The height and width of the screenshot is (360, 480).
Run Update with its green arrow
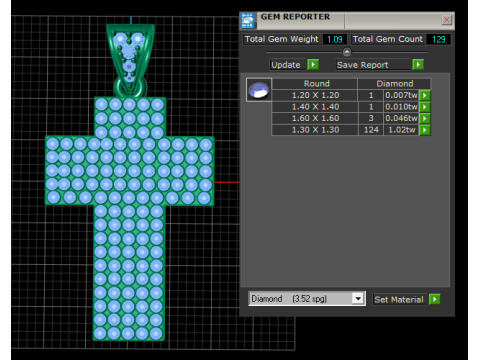pyautogui.click(x=313, y=64)
